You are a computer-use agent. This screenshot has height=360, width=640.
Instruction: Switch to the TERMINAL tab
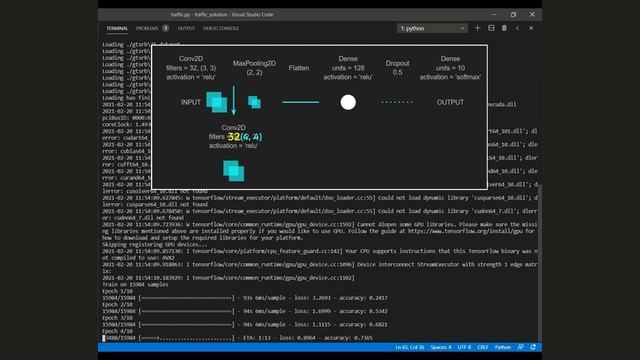117,29
